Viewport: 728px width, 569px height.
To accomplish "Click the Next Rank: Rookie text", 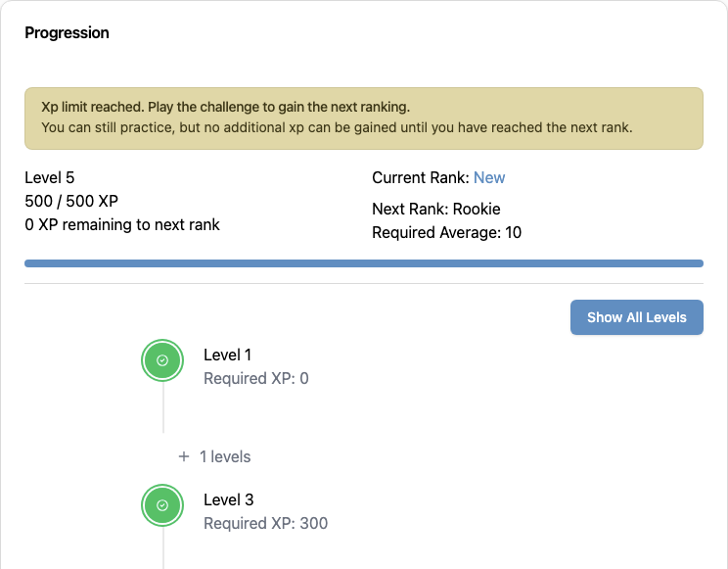I will [436, 209].
